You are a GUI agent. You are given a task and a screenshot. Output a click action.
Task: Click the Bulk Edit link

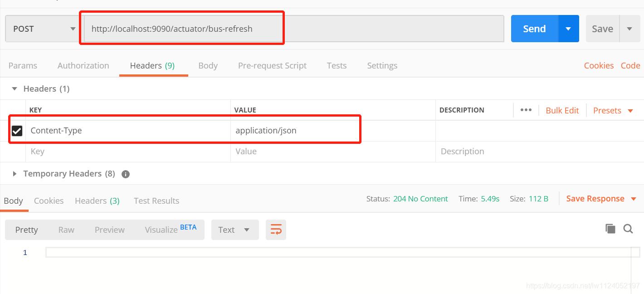point(562,110)
